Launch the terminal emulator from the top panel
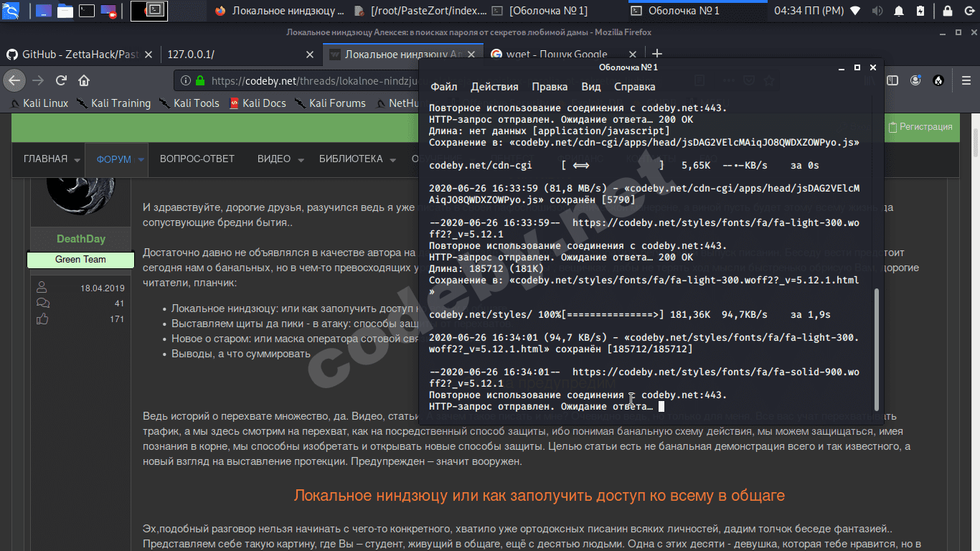Image resolution: width=980 pixels, height=551 pixels. coord(87,11)
